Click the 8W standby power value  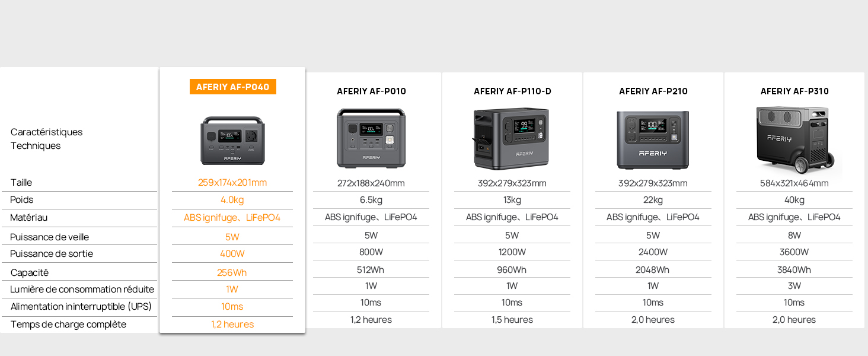(794, 236)
